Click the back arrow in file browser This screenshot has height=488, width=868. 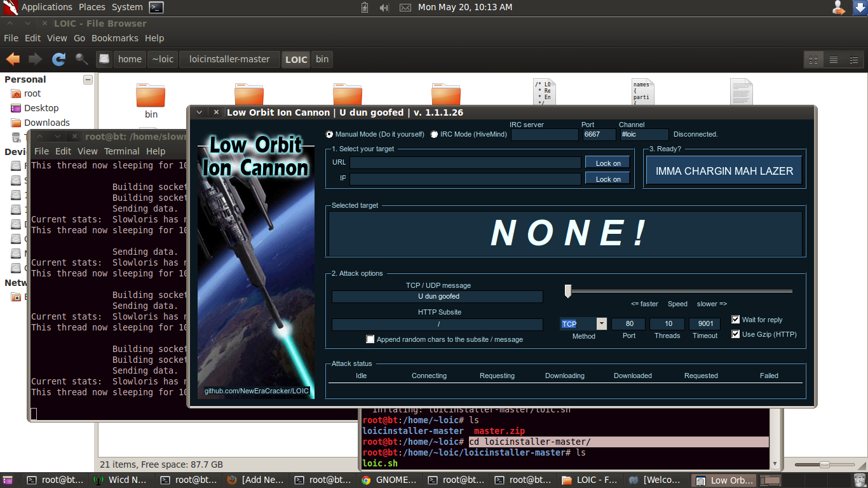click(x=13, y=59)
